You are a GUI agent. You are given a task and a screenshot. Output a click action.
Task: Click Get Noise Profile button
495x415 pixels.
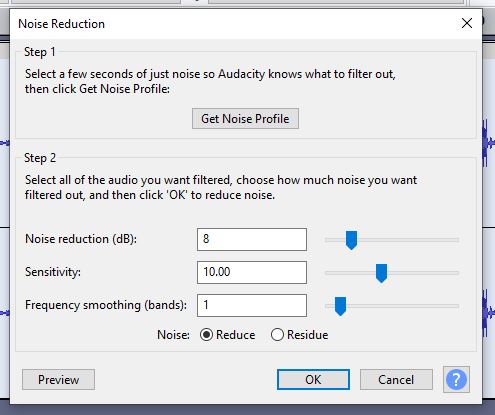click(245, 118)
